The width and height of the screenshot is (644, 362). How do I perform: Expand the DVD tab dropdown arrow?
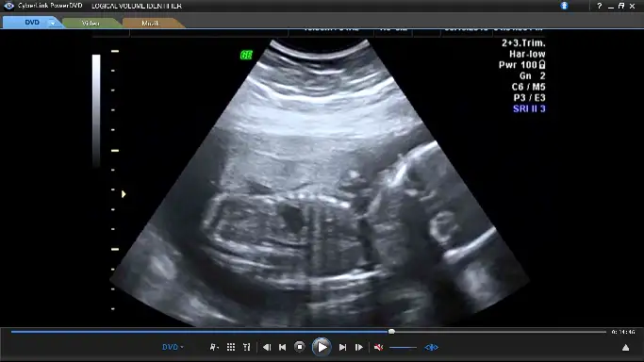point(53,24)
